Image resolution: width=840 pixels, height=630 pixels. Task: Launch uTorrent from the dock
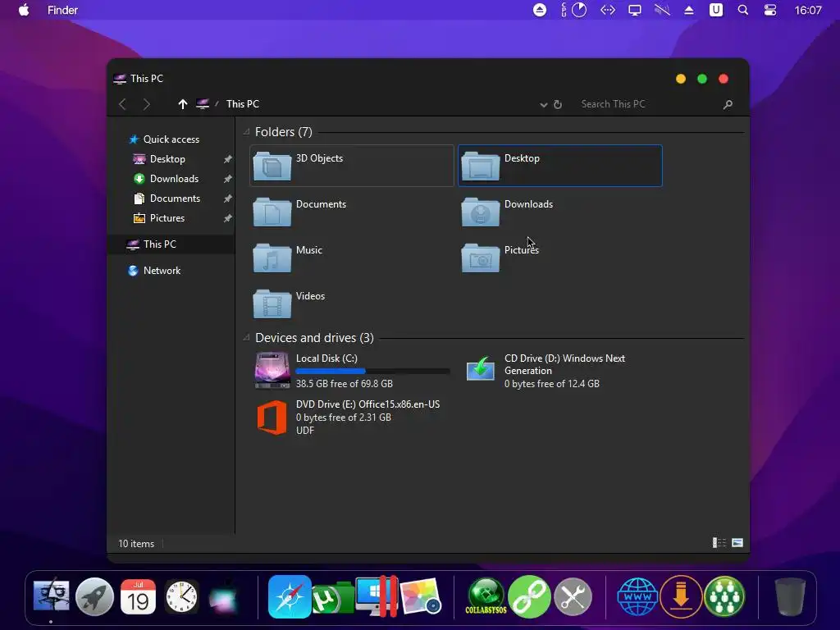[332, 598]
